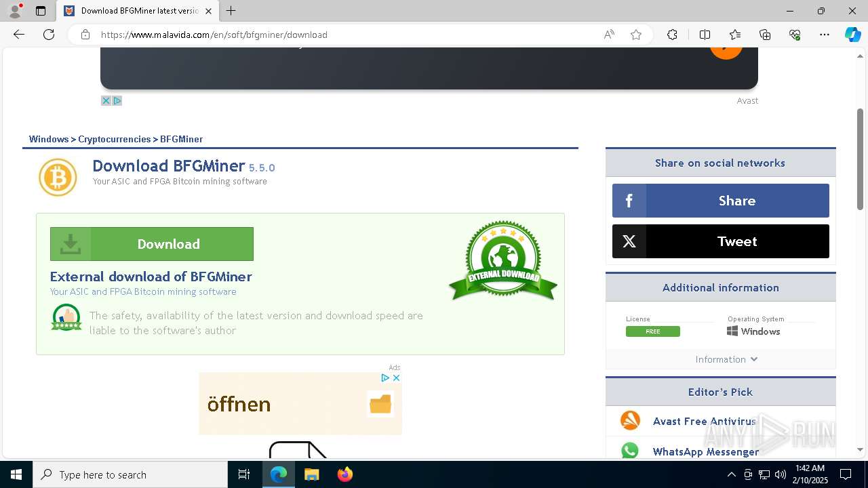Activate Read aloud icon
The image size is (868, 488).
pyautogui.click(x=609, y=35)
